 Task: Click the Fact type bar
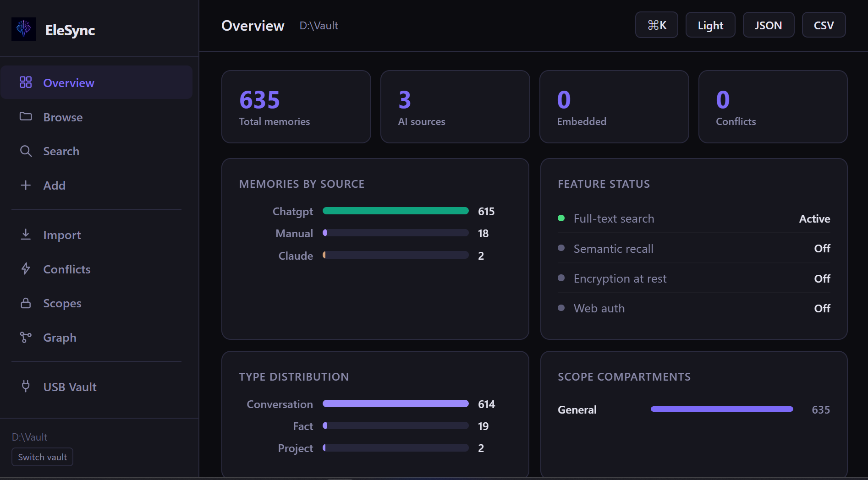pyautogui.click(x=396, y=425)
